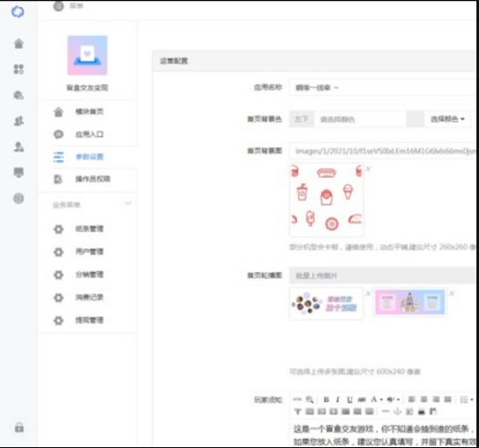This screenshot has height=448, width=479.
Task: Click the T icon on the second toolbar row
Action: tap(298, 411)
